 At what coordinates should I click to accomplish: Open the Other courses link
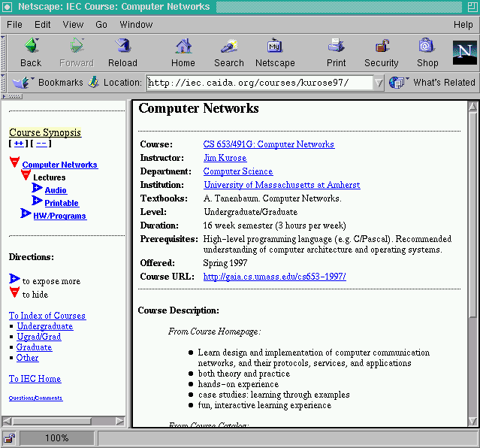[x=27, y=358]
